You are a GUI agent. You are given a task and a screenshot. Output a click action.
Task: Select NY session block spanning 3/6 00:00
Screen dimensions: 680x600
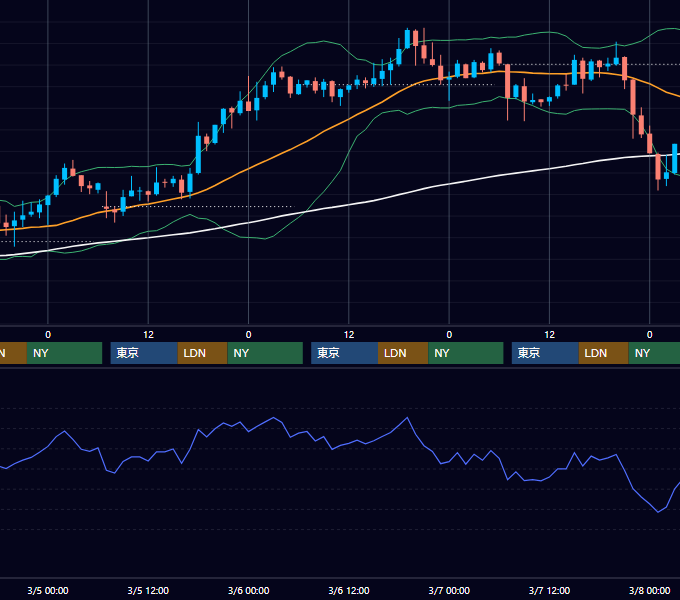point(265,353)
